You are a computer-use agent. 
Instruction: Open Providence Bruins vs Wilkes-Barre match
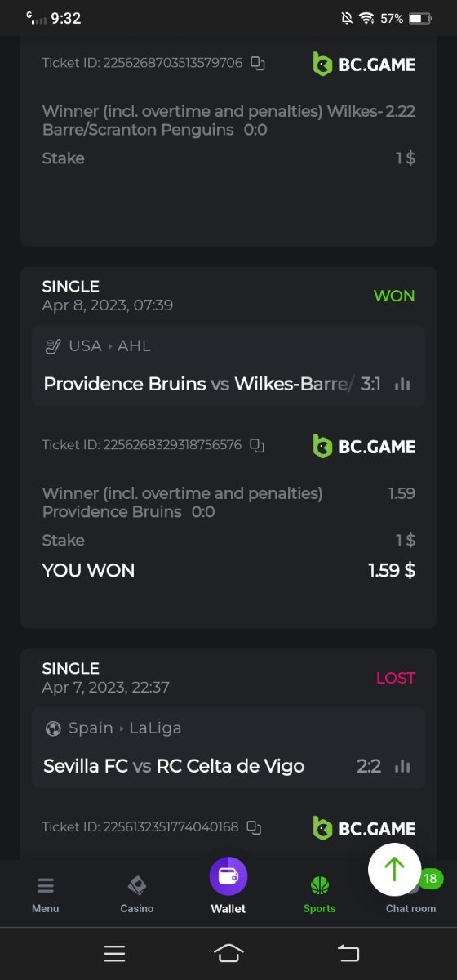point(199,384)
